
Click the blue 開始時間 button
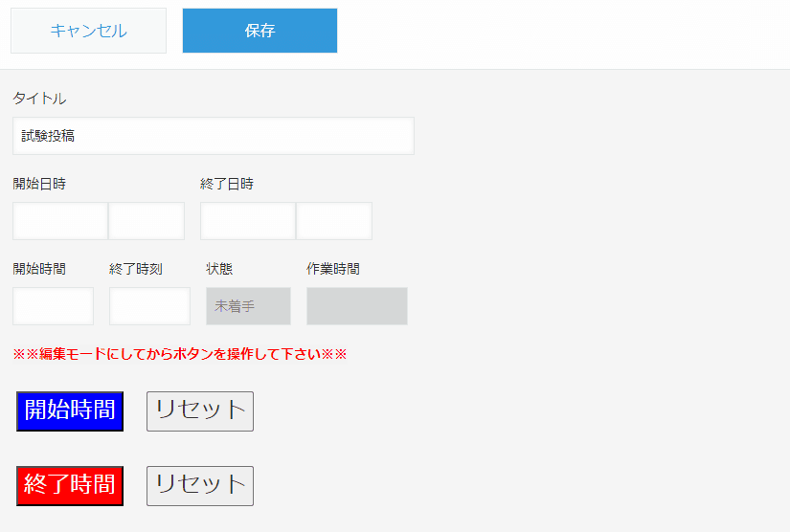(70, 411)
